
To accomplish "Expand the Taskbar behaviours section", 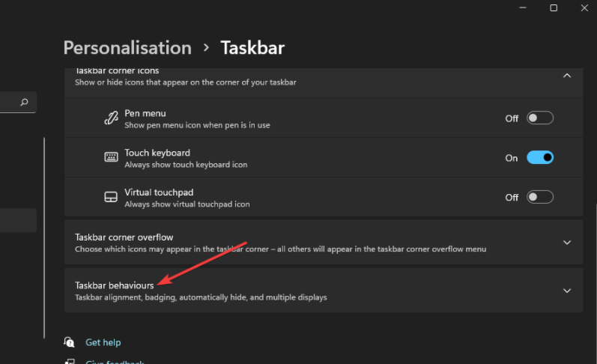I will tap(567, 291).
